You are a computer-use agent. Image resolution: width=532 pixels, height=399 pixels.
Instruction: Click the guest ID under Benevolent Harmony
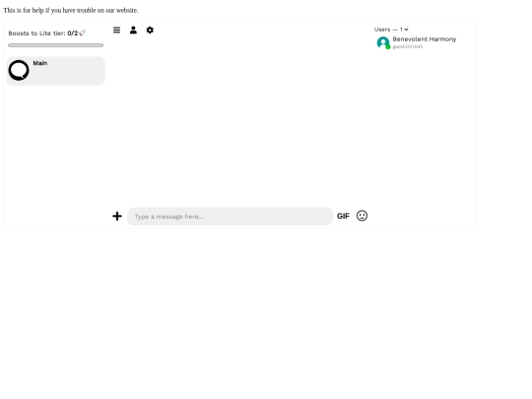pyautogui.click(x=408, y=46)
